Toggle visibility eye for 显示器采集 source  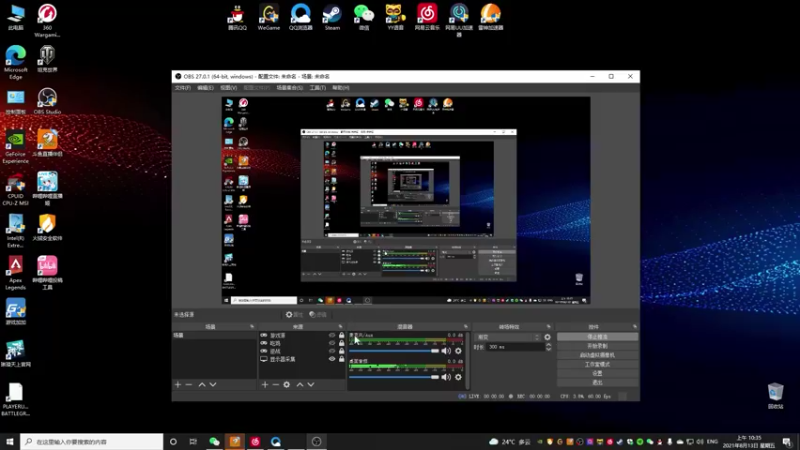[x=332, y=359]
